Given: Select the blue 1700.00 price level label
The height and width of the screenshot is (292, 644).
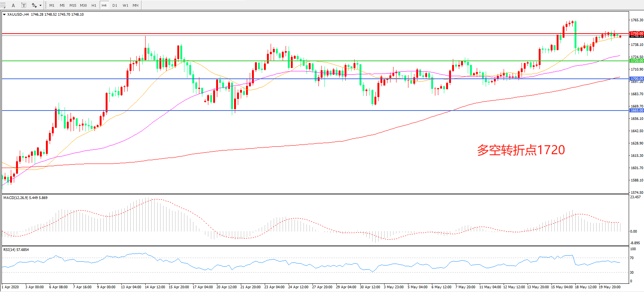Looking at the screenshot, I should pyautogui.click(x=637, y=79).
